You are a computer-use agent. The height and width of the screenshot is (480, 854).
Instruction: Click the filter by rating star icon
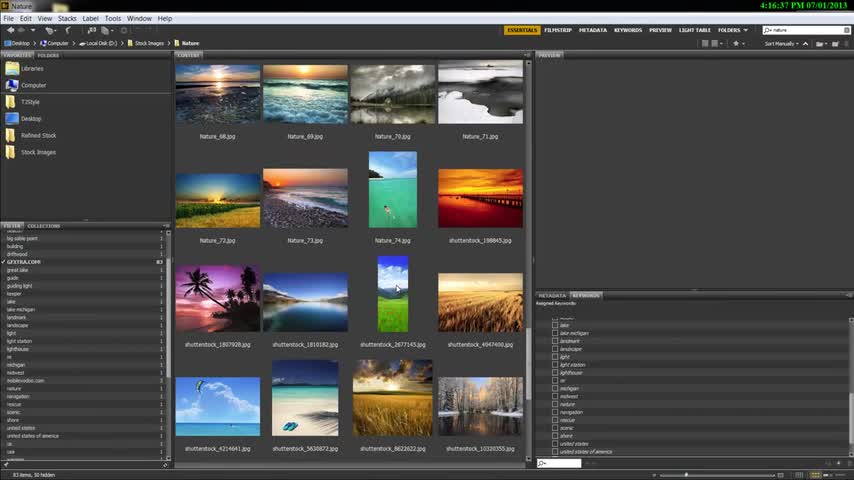click(x=737, y=43)
